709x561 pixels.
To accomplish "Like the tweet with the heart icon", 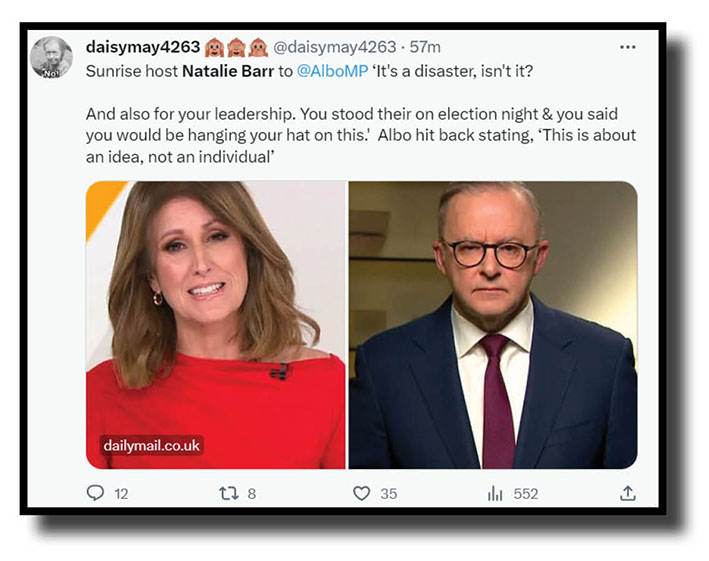I will pyautogui.click(x=361, y=493).
